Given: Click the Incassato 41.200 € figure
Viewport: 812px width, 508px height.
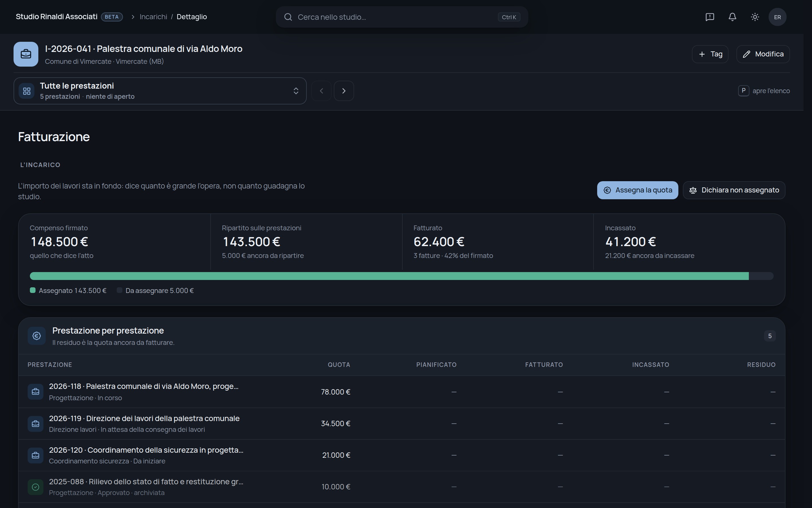Looking at the screenshot, I should (630, 242).
